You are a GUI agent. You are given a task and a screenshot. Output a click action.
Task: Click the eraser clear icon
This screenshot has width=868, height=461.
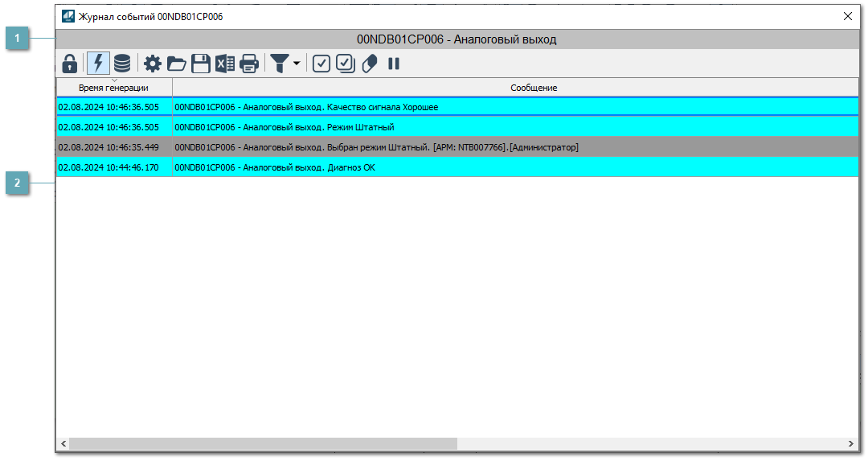click(x=370, y=64)
